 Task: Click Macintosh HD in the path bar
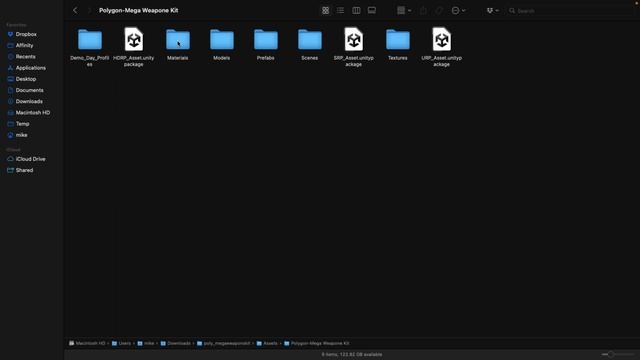point(87,344)
